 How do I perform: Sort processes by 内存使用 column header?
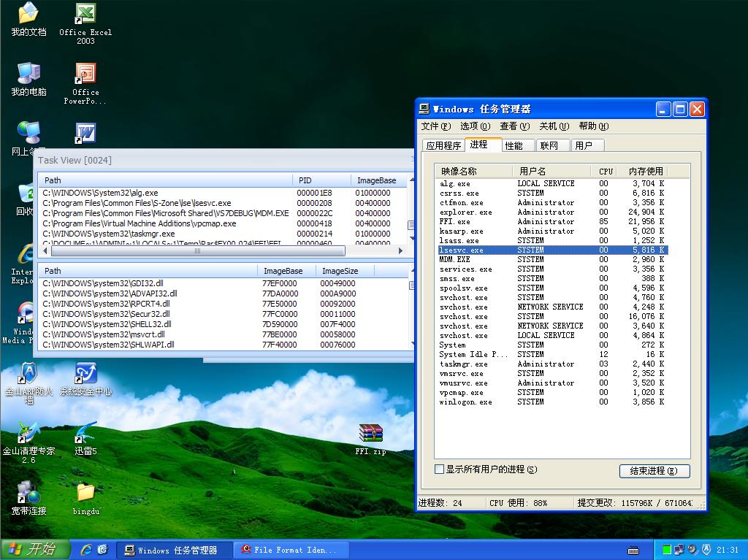coord(645,171)
